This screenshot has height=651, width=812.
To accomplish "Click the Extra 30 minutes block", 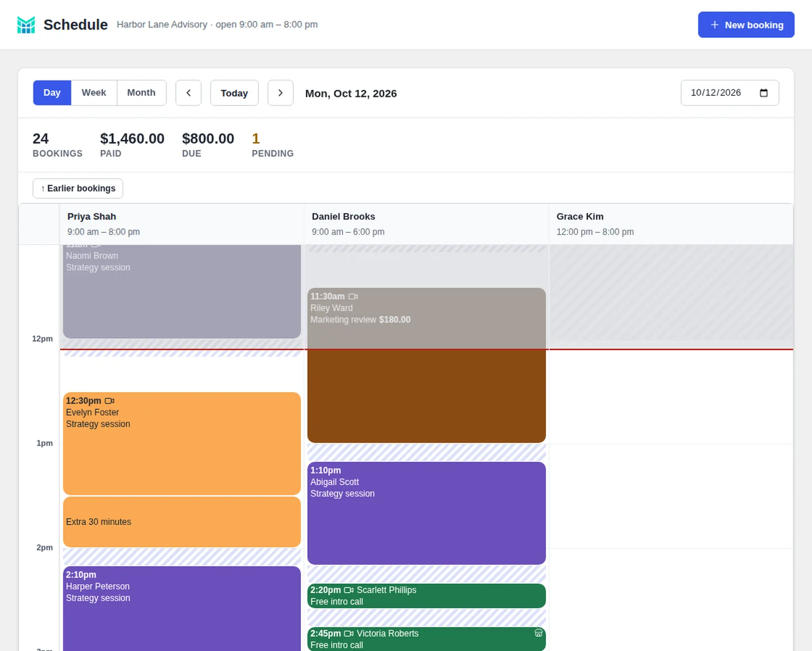I will [x=182, y=522].
